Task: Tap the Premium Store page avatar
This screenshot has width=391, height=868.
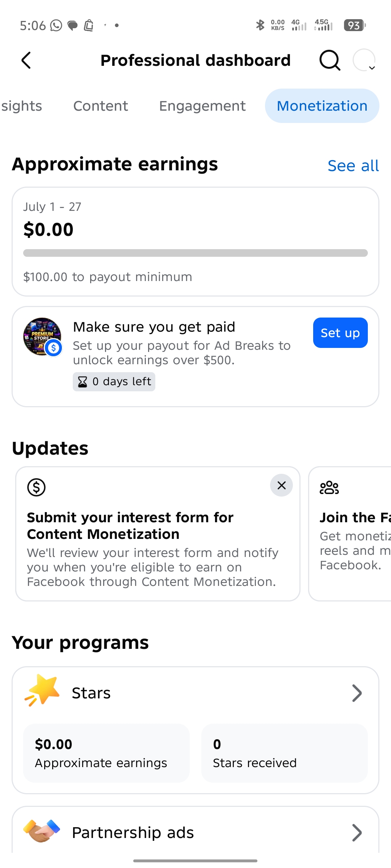Action: point(42,337)
